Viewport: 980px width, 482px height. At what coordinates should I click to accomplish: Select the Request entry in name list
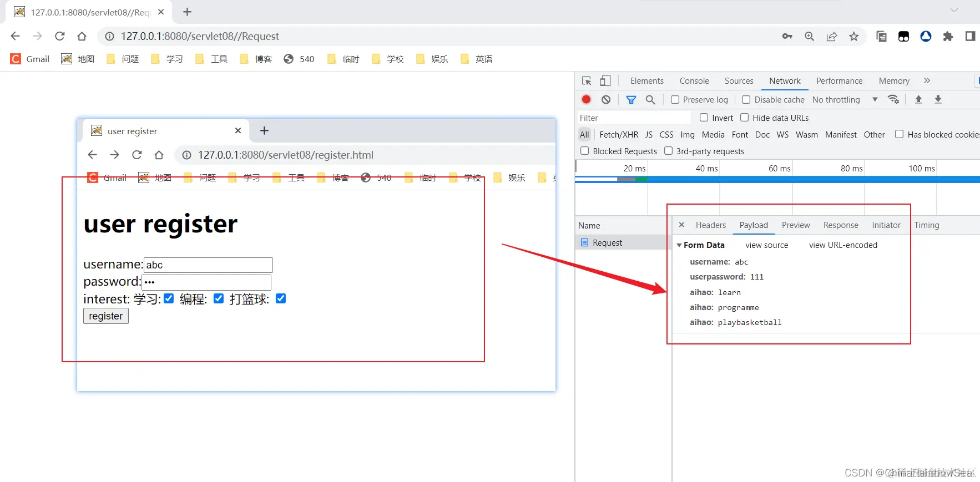[x=623, y=242]
